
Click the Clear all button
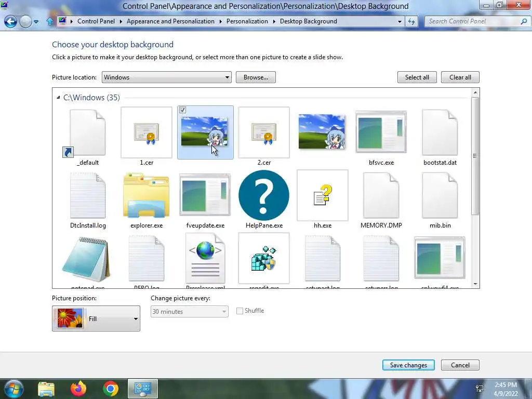pyautogui.click(x=460, y=77)
